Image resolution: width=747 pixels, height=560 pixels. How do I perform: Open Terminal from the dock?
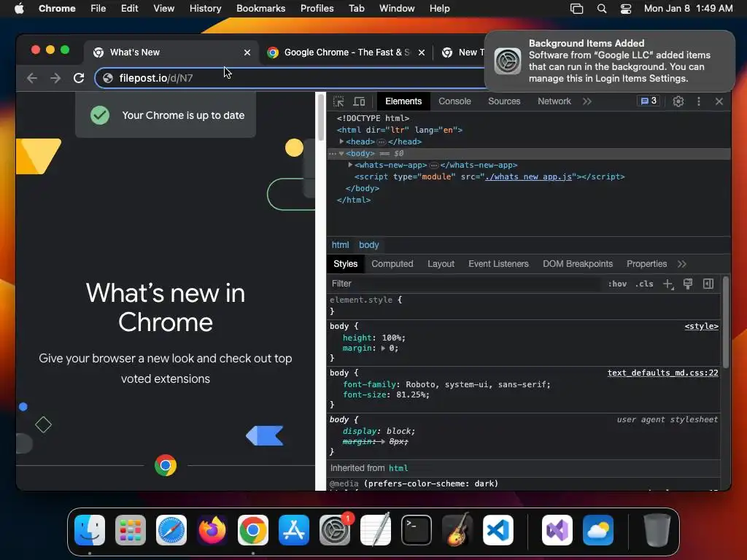pyautogui.click(x=417, y=530)
